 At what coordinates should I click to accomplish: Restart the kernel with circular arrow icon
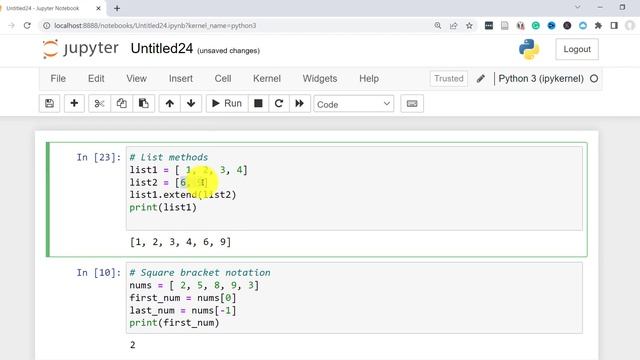pos(279,104)
